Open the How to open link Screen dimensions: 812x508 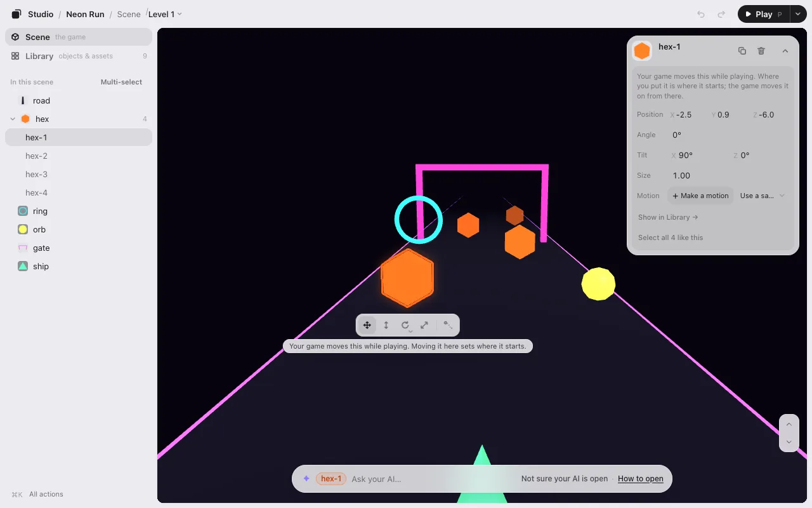coord(641,479)
